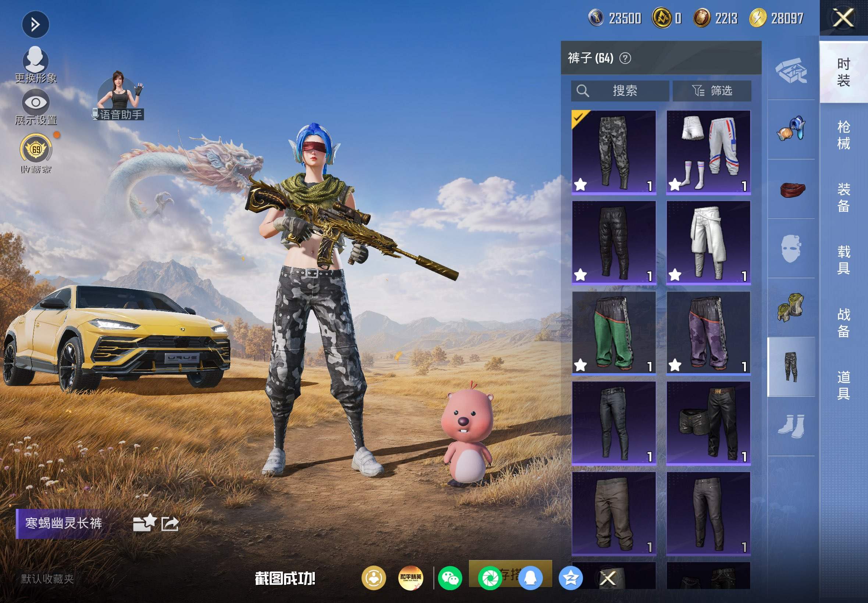
Task: Select the purple camo track pants
Action: [x=708, y=333]
